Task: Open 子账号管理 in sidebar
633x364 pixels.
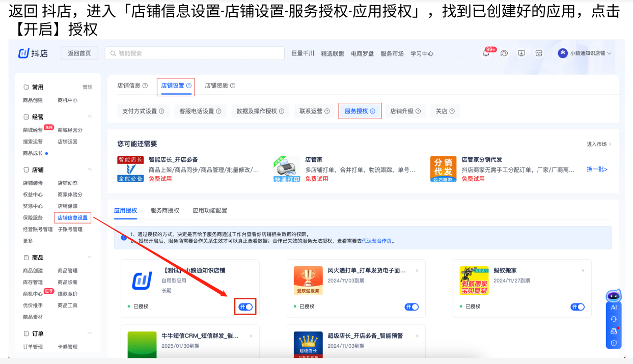Action: [70, 229]
